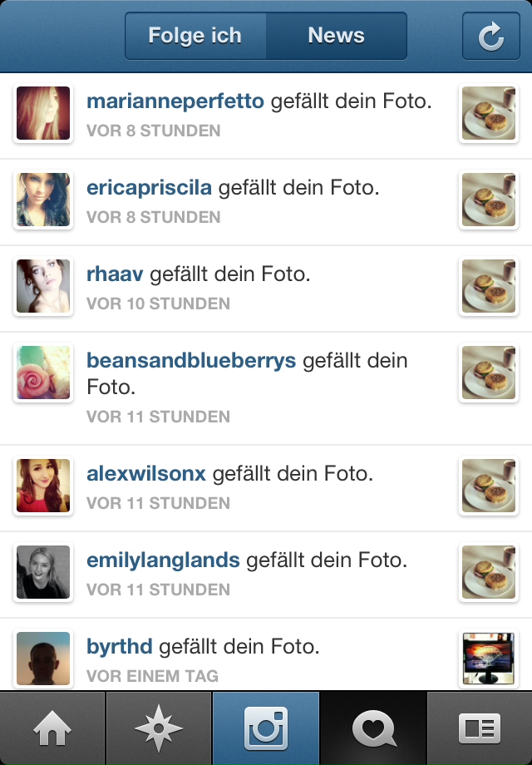Open the Explore star icon
This screenshot has height=765, width=532.
(159, 728)
